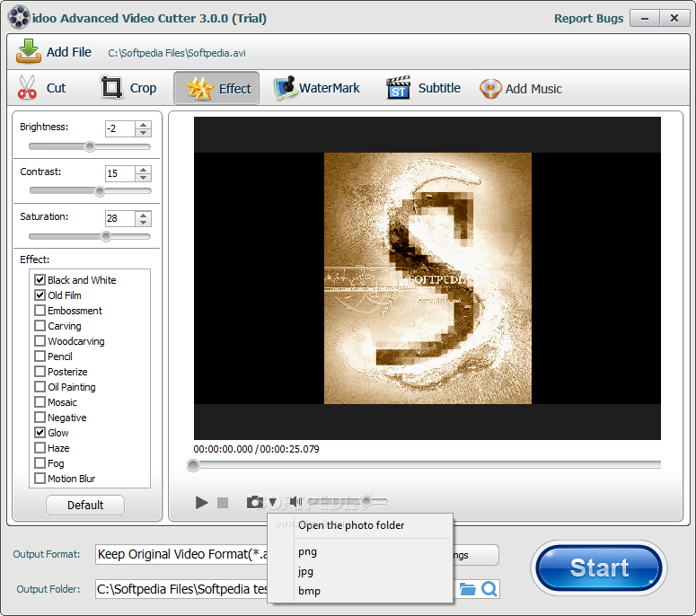This screenshot has width=696, height=616.
Task: Switch to the Add Music tab
Action: pos(521,88)
